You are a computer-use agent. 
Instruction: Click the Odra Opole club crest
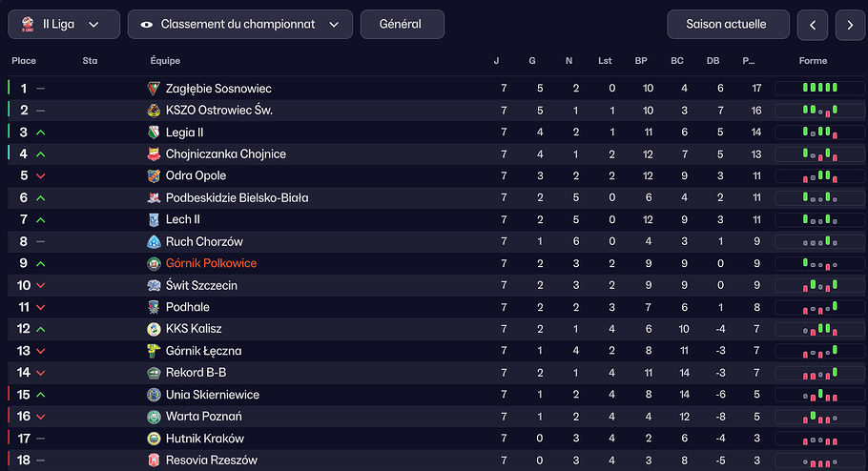[154, 175]
